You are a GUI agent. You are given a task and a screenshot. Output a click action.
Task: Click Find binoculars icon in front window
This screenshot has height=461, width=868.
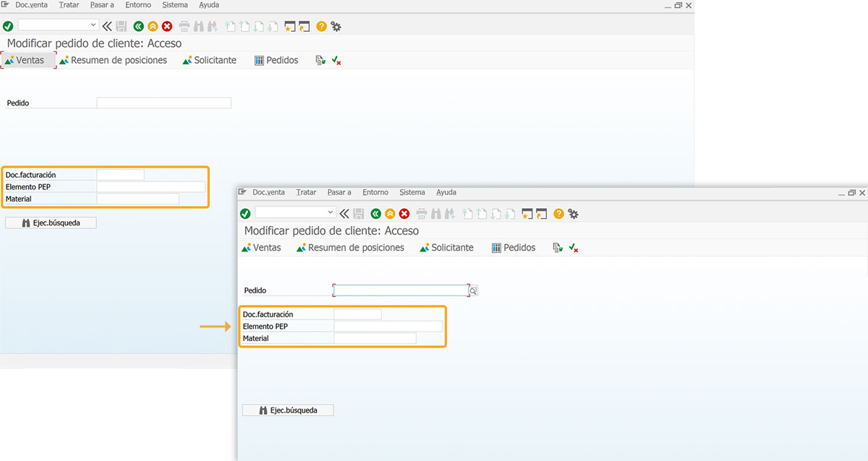436,214
